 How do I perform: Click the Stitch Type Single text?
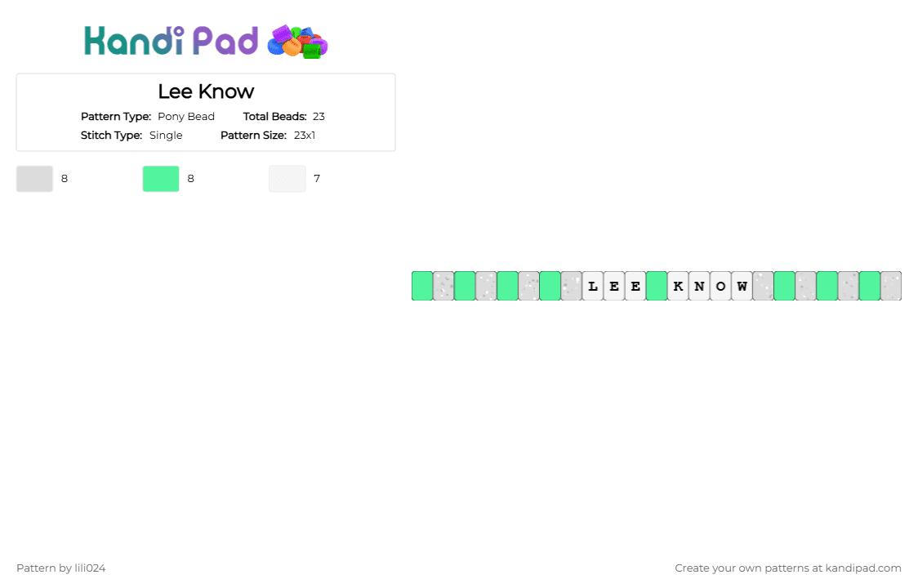pos(131,136)
